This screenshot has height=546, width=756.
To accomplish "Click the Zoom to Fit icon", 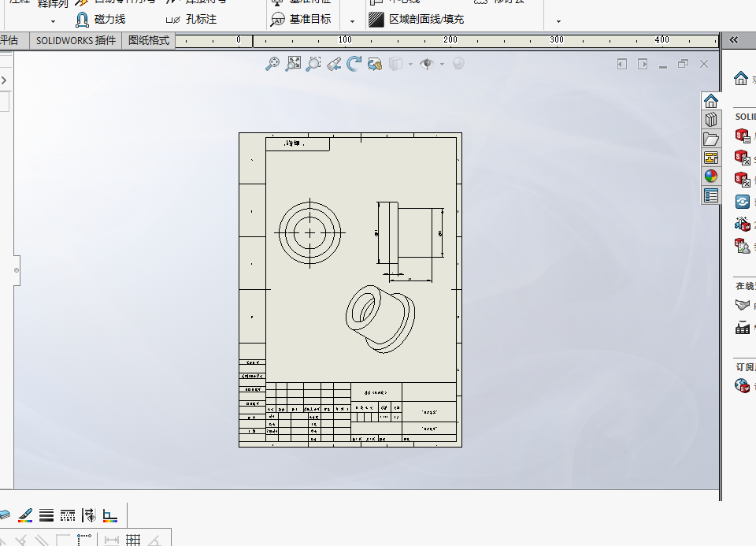I will pyautogui.click(x=293, y=64).
